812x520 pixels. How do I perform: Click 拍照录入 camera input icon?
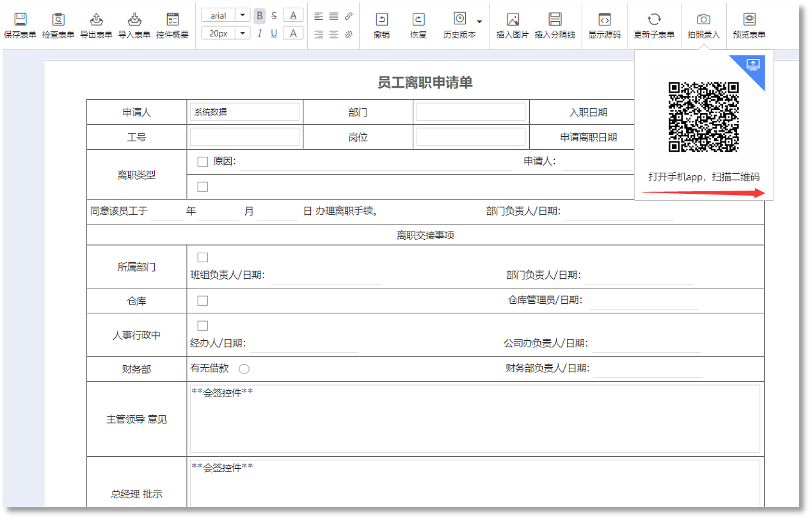[704, 19]
